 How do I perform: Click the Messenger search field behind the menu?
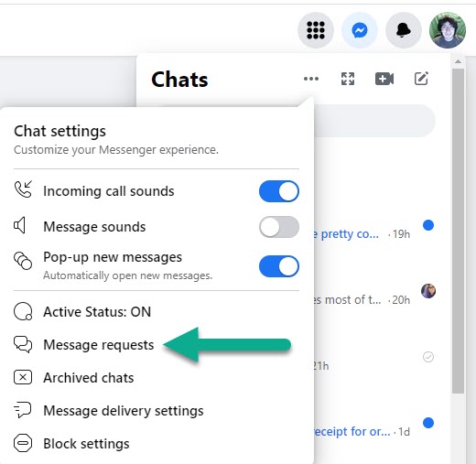374,121
